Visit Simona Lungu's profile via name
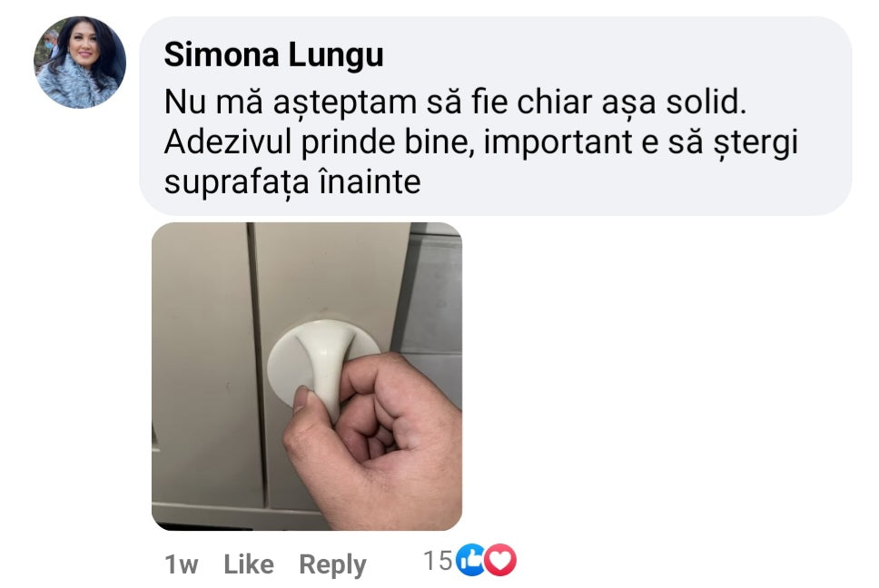The height and width of the screenshot is (588, 879). tap(273, 54)
